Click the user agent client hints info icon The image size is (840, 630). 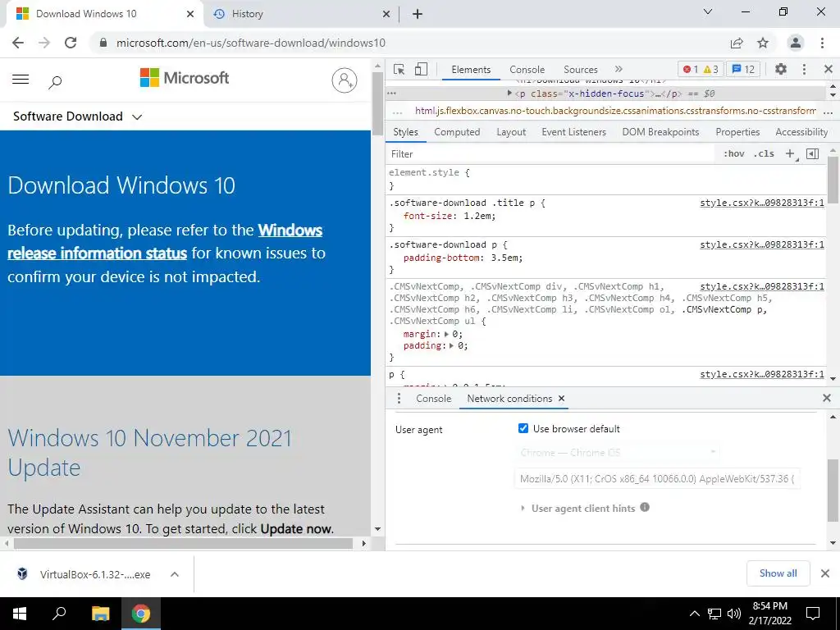pyautogui.click(x=645, y=507)
